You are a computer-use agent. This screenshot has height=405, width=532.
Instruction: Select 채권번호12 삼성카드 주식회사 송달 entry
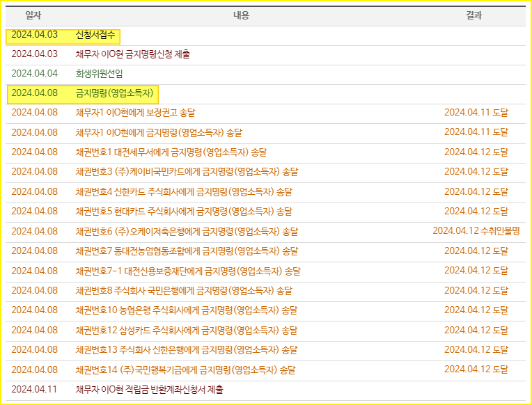186,331
